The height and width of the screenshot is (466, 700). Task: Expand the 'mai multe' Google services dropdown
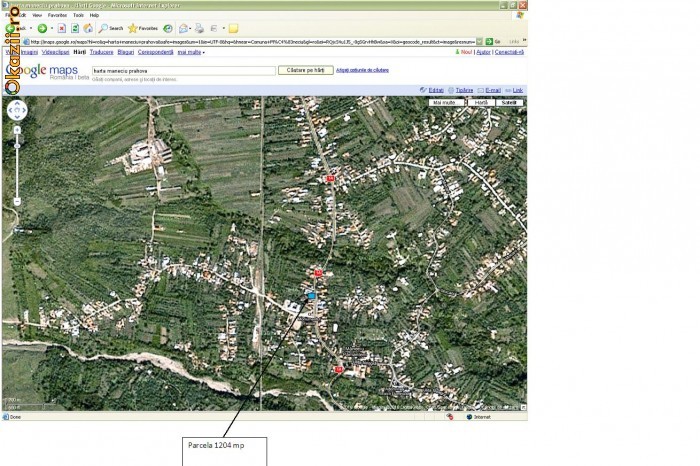191,52
